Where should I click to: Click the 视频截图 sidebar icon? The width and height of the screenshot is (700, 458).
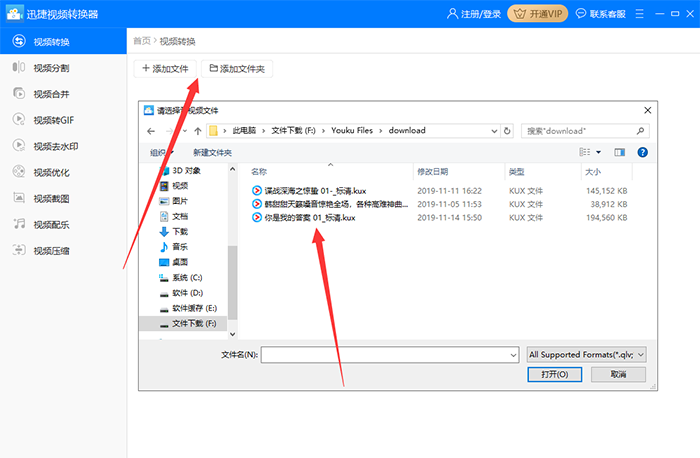[19, 198]
